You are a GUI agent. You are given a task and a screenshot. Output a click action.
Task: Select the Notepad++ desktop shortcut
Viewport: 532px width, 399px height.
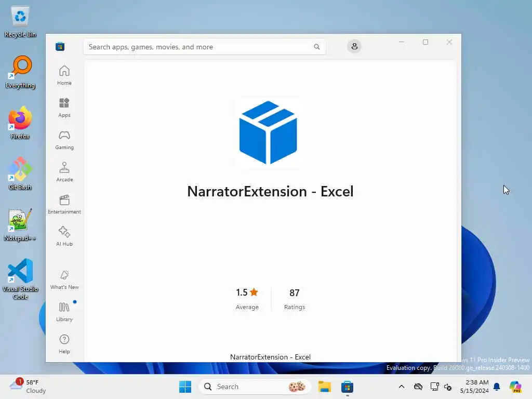20,225
